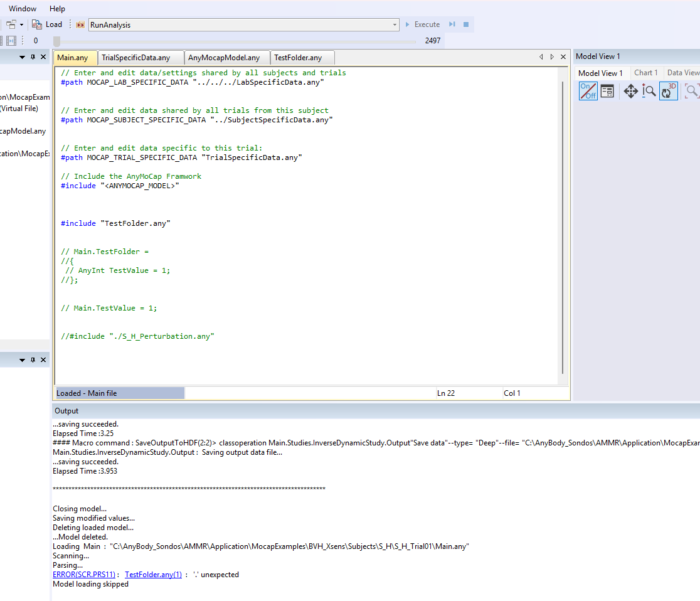Click the fast-forward icon before RunAnalysis box
Image resolution: width=700 pixels, height=601 pixels.
[80, 24]
